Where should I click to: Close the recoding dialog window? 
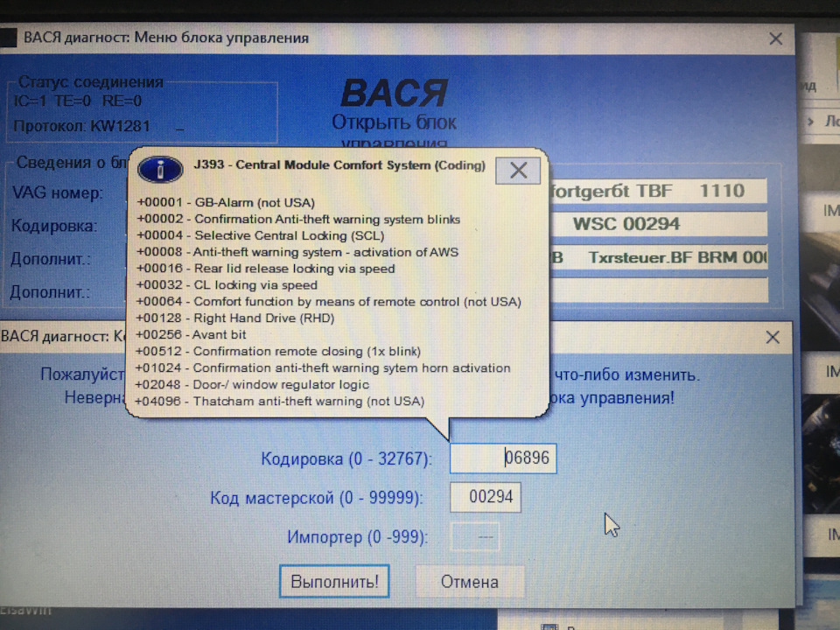click(773, 337)
